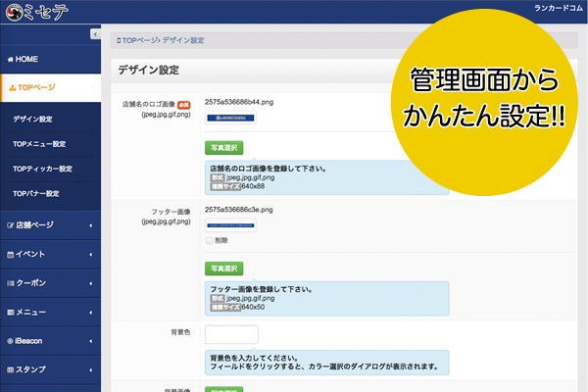Viewport: 588px width, 392px height.
Task: Expand the イベント submenu arrow
Action: [90, 254]
